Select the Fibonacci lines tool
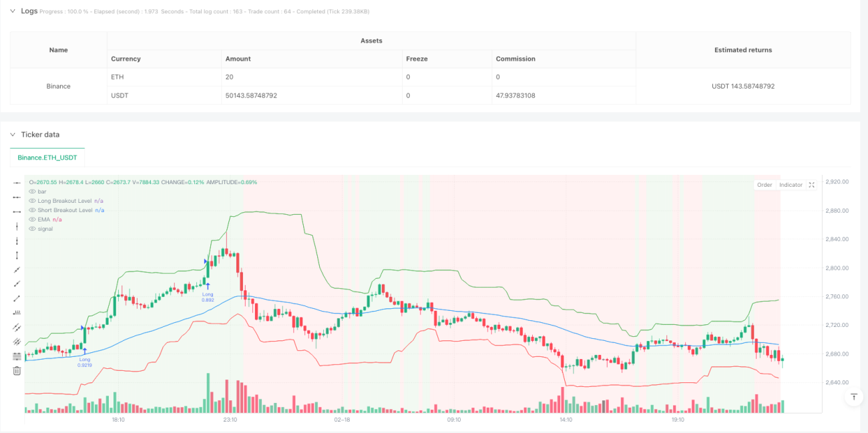This screenshot has width=868, height=433. tap(17, 356)
